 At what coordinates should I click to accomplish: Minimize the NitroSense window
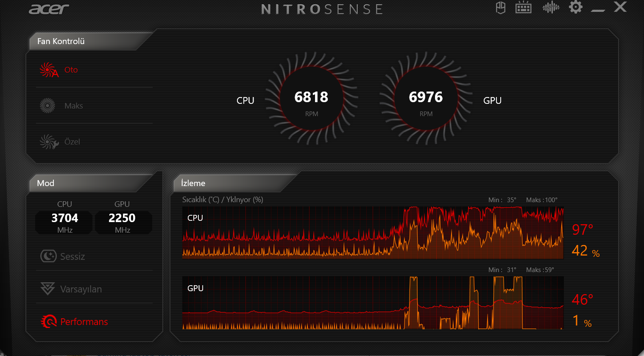click(x=598, y=10)
